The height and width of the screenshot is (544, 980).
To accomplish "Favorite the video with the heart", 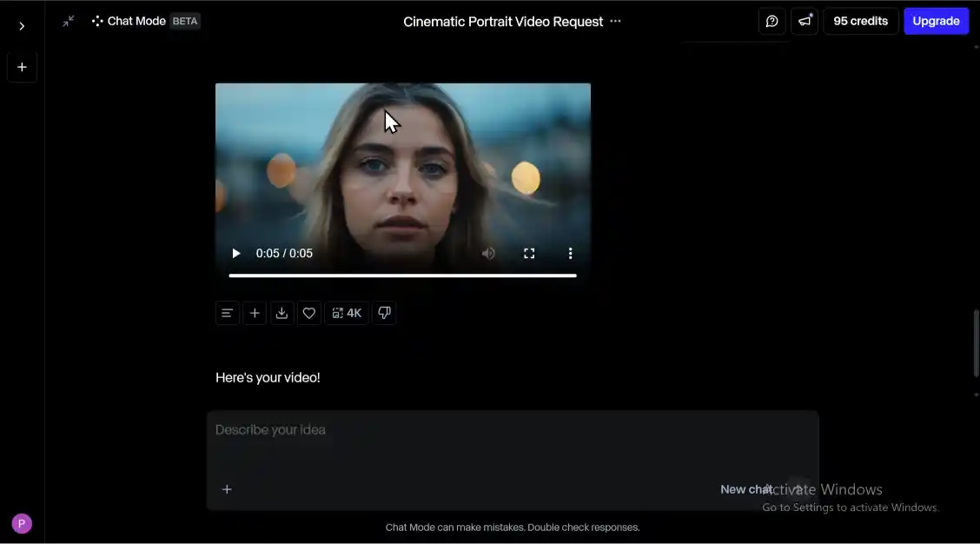I will pyautogui.click(x=308, y=313).
